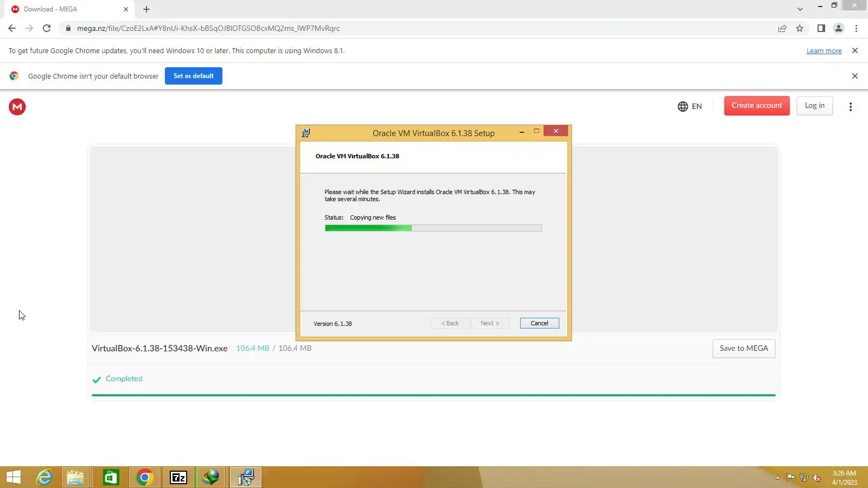Create a MEGA account
Image resolution: width=868 pixels, height=488 pixels.
click(757, 106)
